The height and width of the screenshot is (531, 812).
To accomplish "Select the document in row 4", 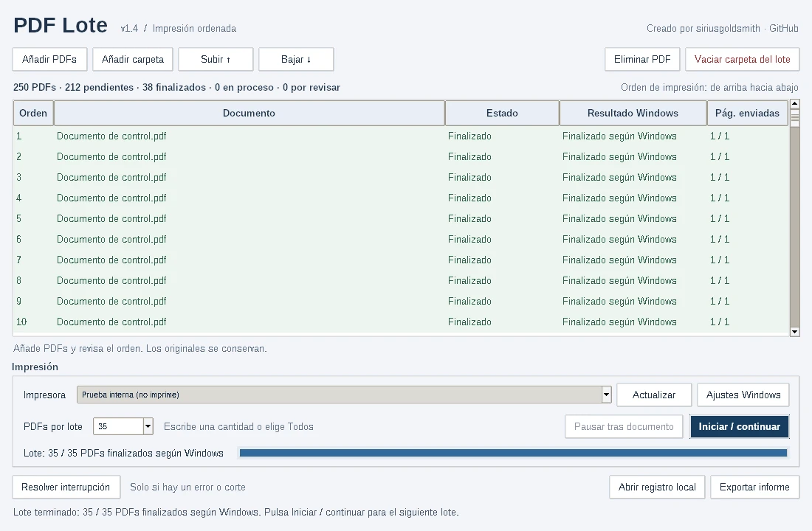I will (401, 198).
